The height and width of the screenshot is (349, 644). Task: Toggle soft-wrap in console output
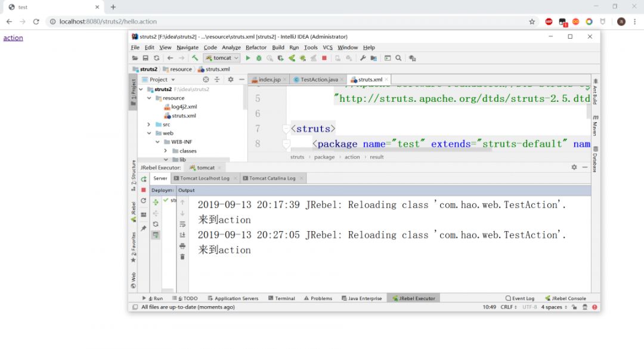182,225
